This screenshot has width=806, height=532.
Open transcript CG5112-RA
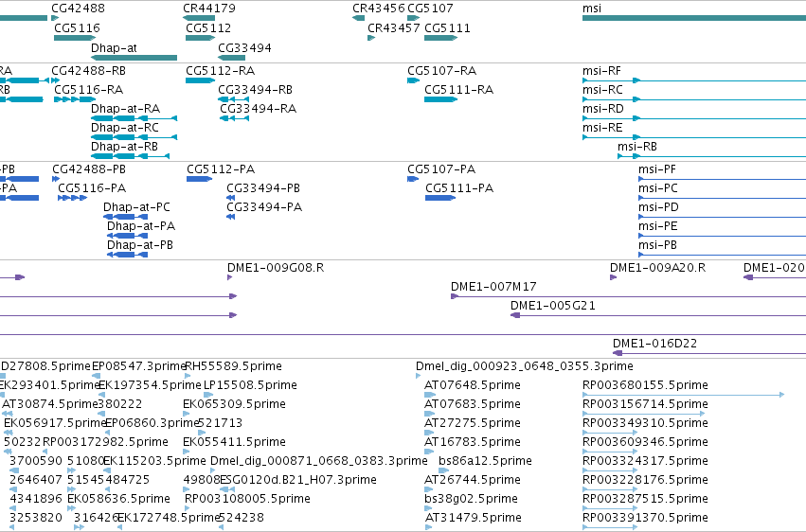click(201, 80)
